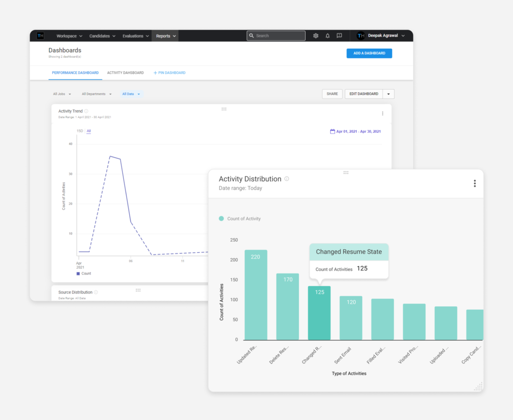
Task: Click the TH logo in the navbar
Action: click(40, 36)
